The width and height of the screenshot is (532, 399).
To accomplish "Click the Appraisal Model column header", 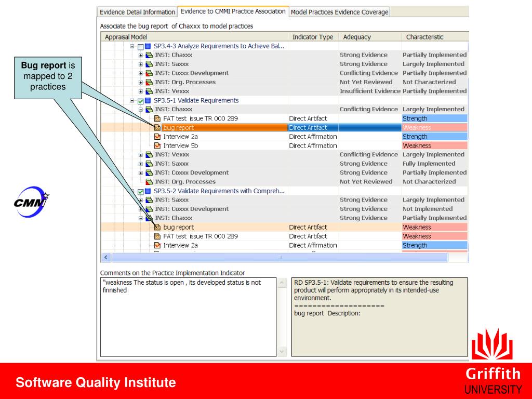I will (x=194, y=37).
